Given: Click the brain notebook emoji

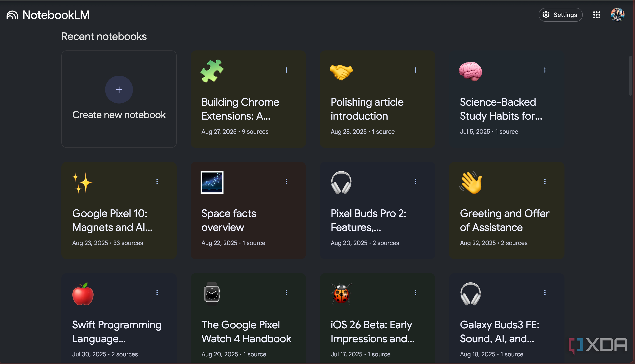Looking at the screenshot, I should [x=470, y=72].
